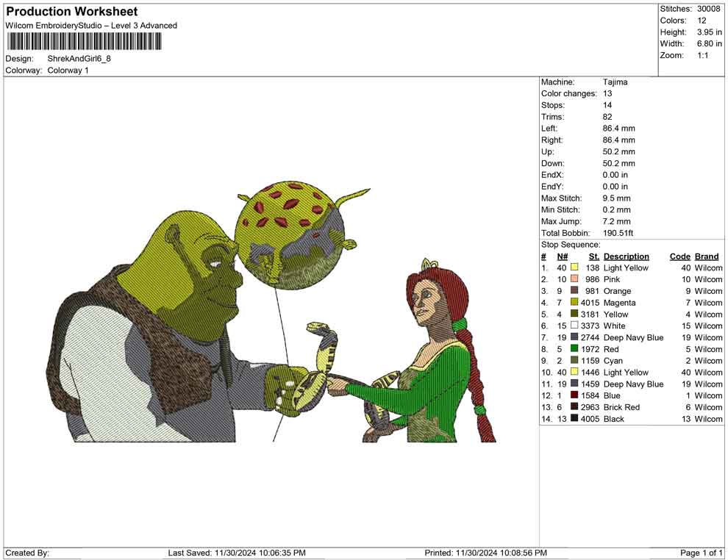This screenshot has height=560, width=728.
Task: Click the 'Brand' column header
Action: 707,256
